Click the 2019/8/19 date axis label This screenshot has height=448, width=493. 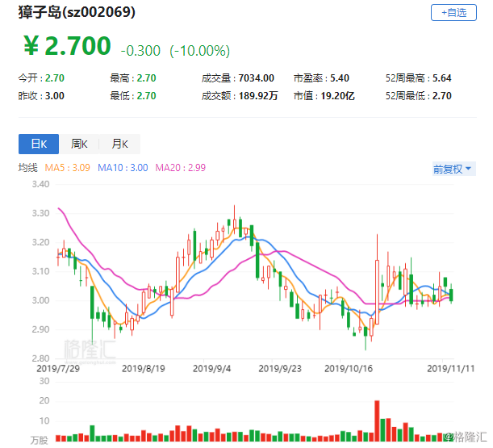(x=144, y=368)
